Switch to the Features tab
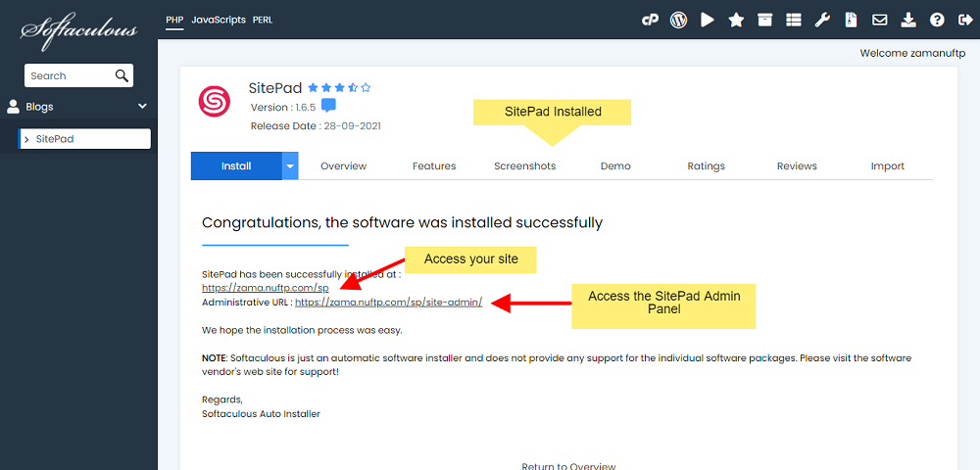The width and height of the screenshot is (980, 470). pos(434,166)
